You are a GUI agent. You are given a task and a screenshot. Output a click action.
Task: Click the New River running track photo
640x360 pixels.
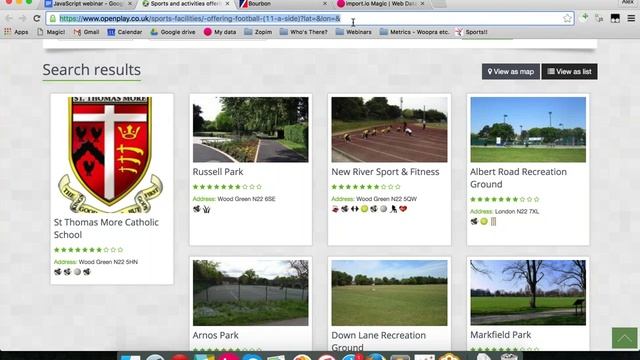[x=389, y=129]
